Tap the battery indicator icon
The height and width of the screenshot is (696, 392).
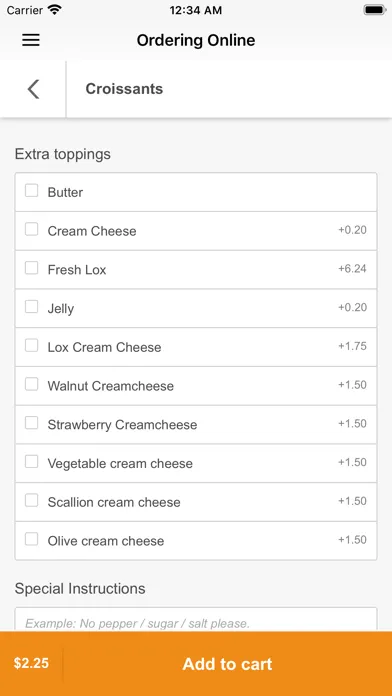click(x=374, y=10)
